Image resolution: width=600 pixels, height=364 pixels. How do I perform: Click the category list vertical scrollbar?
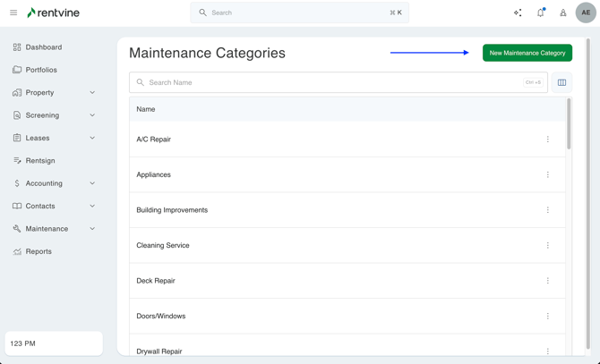tap(569, 125)
